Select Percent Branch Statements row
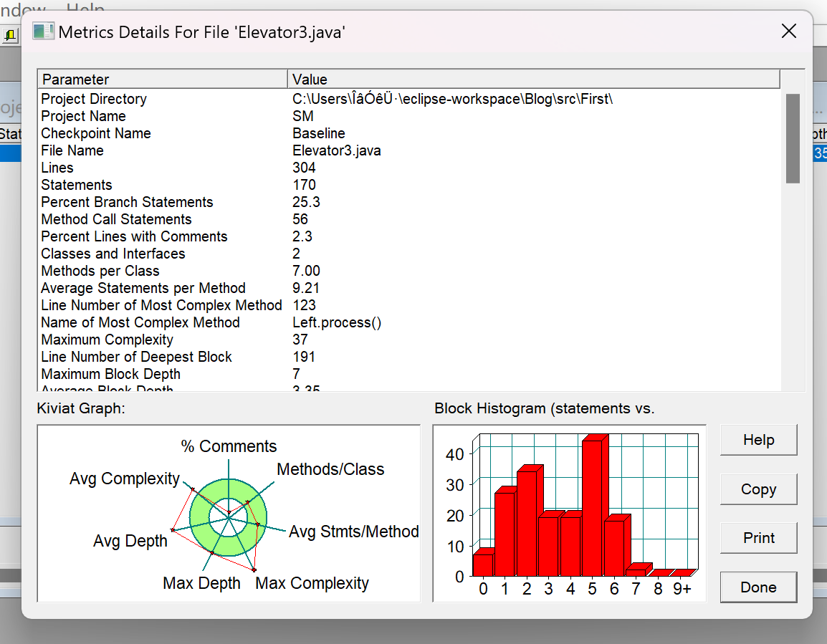Screen dimensions: 827x644 [409, 202]
